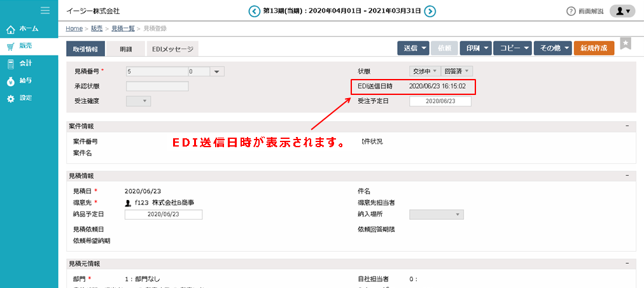Open the 画面解説 help icon
This screenshot has width=644, height=288.
(571, 11)
